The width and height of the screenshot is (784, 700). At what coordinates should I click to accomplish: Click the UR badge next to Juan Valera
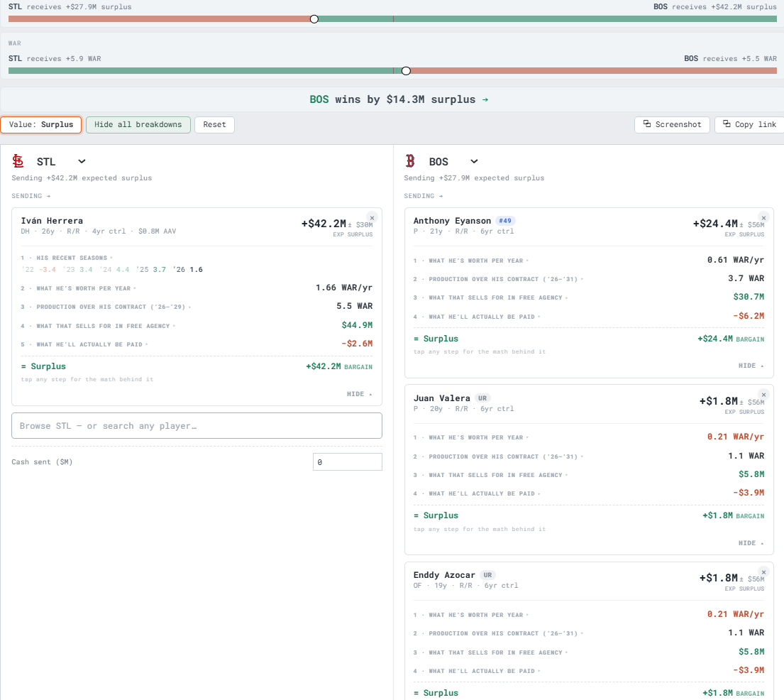coord(482,398)
